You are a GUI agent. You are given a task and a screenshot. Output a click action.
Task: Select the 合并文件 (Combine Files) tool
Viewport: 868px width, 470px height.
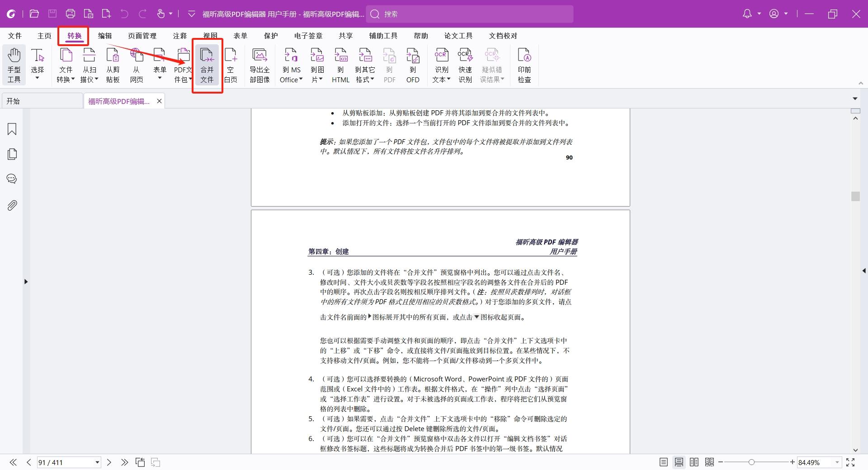(207, 65)
